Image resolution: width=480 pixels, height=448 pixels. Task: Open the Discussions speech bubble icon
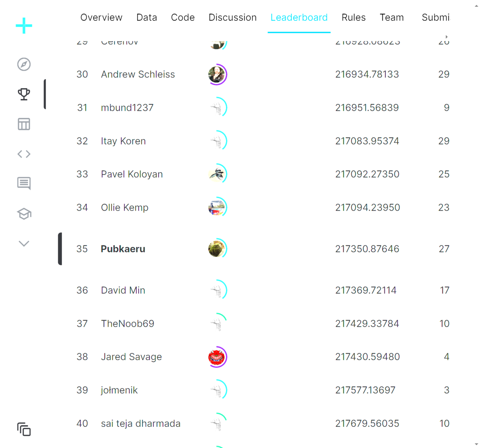click(24, 183)
